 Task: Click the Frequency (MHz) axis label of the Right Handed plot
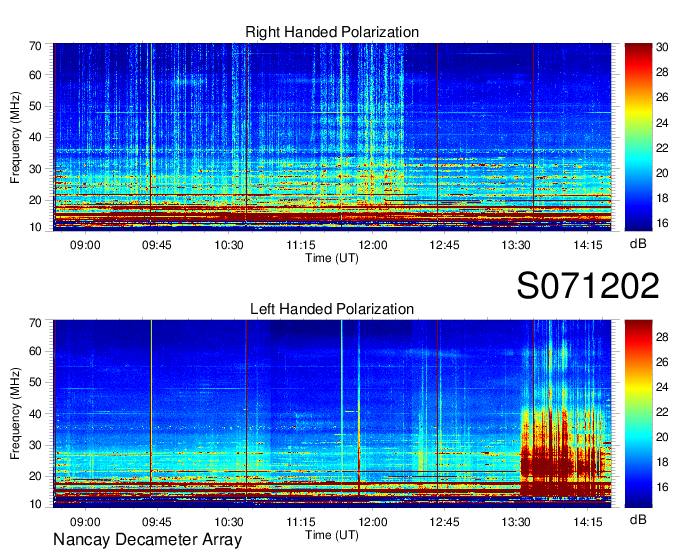[15, 137]
